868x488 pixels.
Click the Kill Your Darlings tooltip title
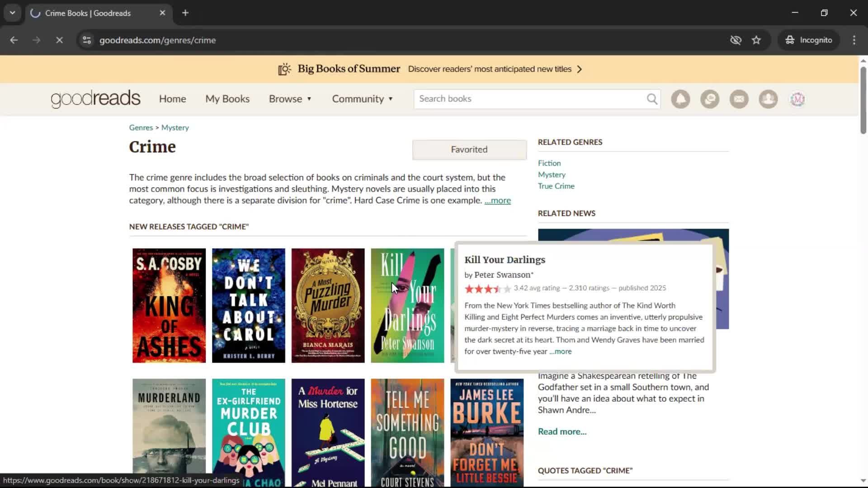tap(505, 260)
